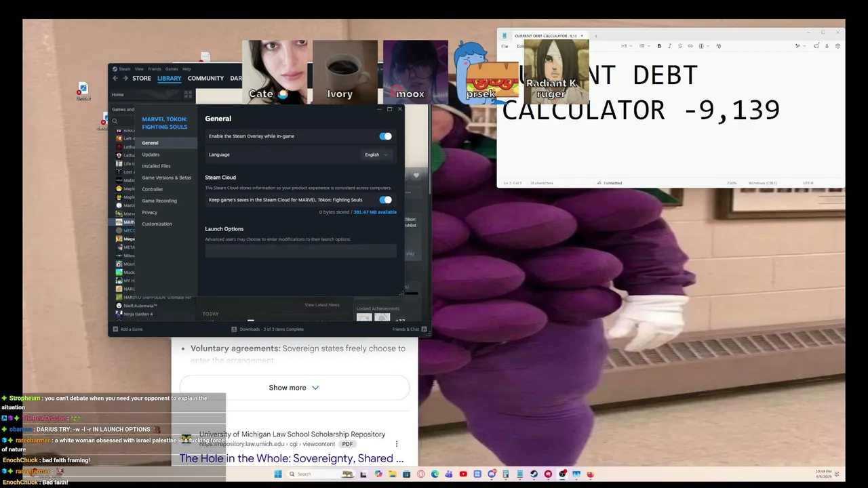Click the account icon in Notepad toolbar
Image resolution: width=868 pixels, height=488 pixels.
click(x=827, y=46)
